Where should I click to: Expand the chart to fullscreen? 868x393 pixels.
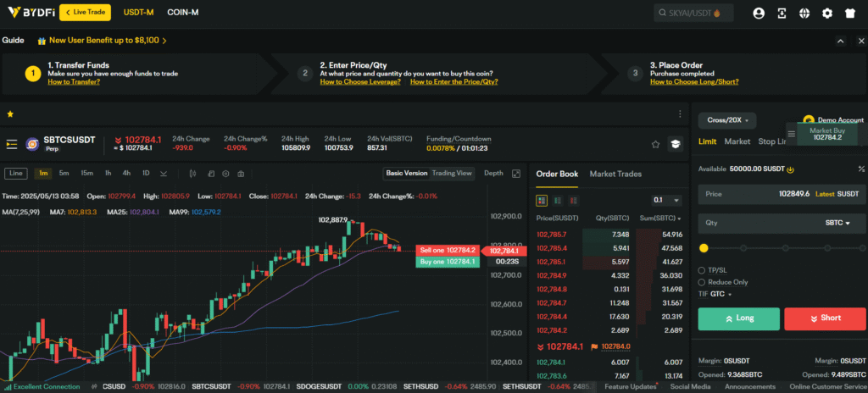point(516,174)
